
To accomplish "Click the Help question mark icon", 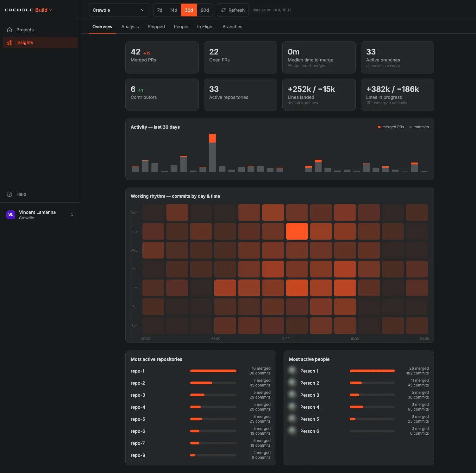I will coord(9,194).
